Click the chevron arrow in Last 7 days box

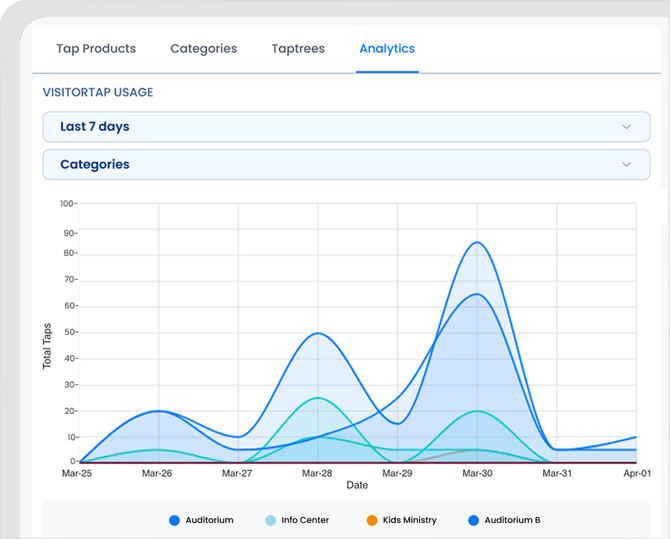click(627, 127)
